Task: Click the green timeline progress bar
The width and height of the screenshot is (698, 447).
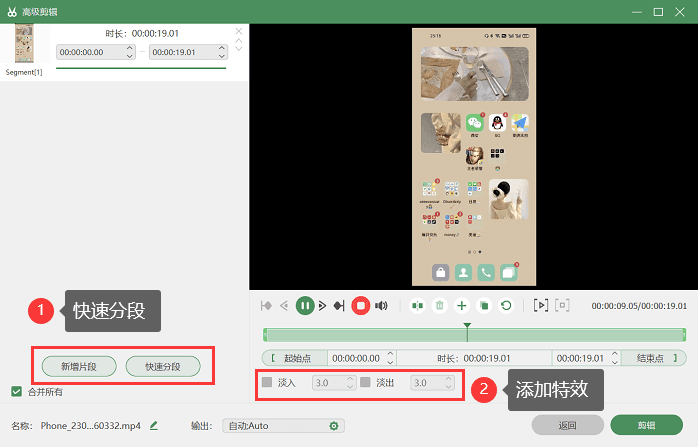Action: tap(475, 335)
